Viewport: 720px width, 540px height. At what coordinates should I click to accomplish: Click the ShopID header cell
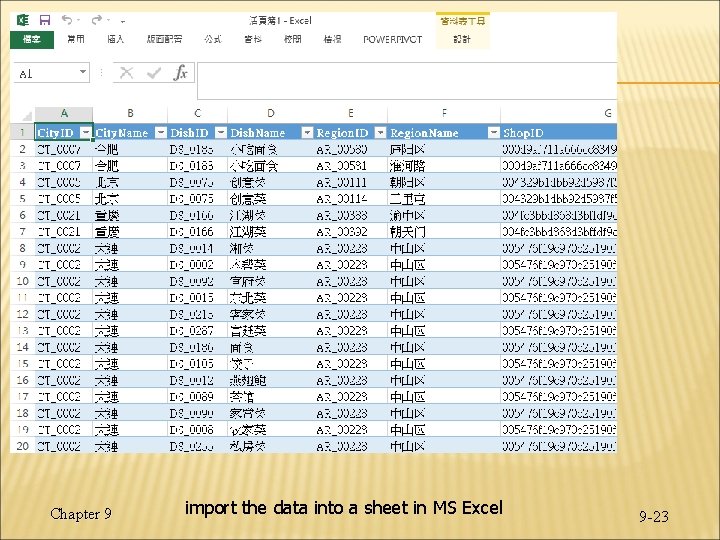[x=559, y=133]
